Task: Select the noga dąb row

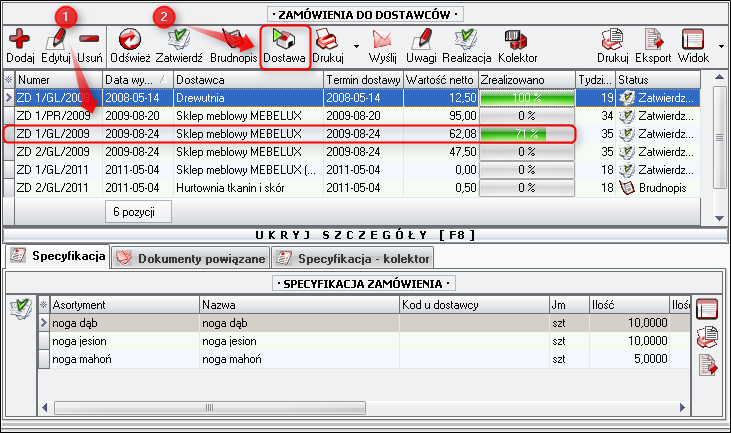Action: 364,323
